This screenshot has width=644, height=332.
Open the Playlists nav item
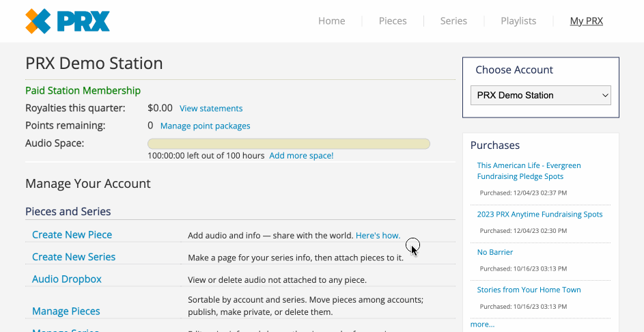click(x=518, y=21)
